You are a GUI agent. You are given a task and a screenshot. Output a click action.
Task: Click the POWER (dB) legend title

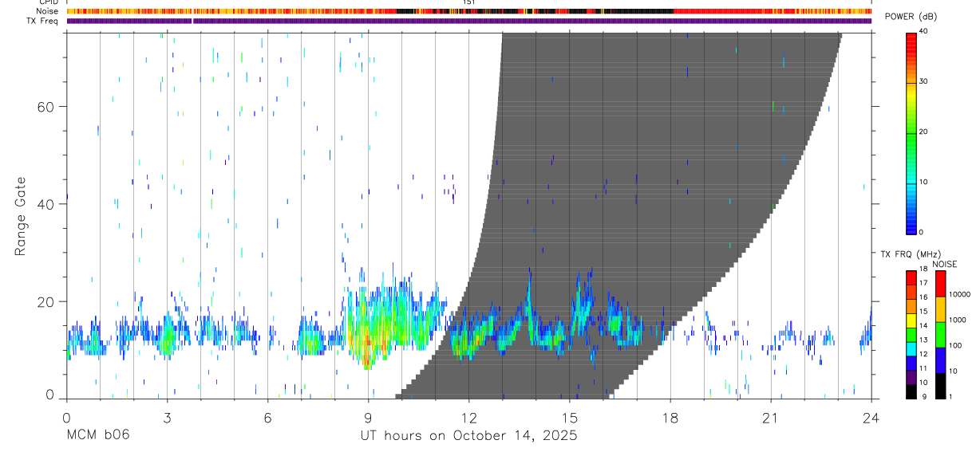click(x=911, y=17)
